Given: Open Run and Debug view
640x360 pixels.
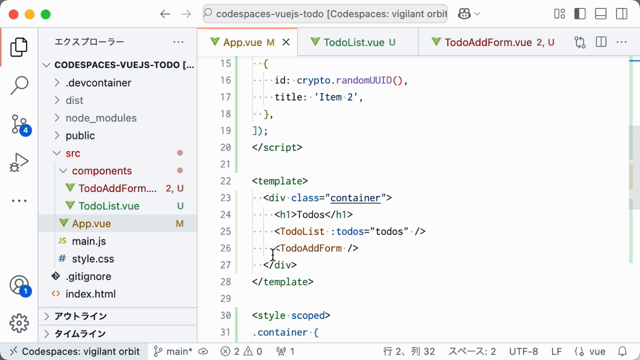Looking at the screenshot, I should pyautogui.click(x=19, y=163).
